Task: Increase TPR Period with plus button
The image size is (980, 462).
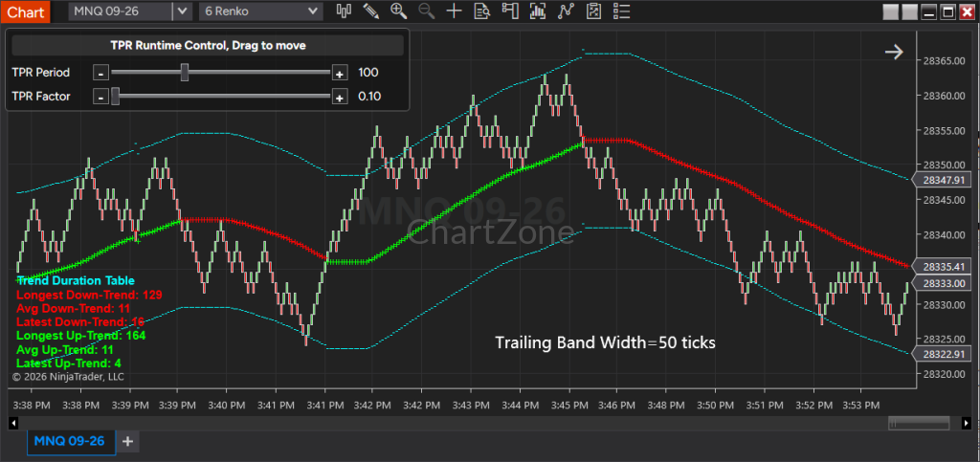Action: [340, 73]
